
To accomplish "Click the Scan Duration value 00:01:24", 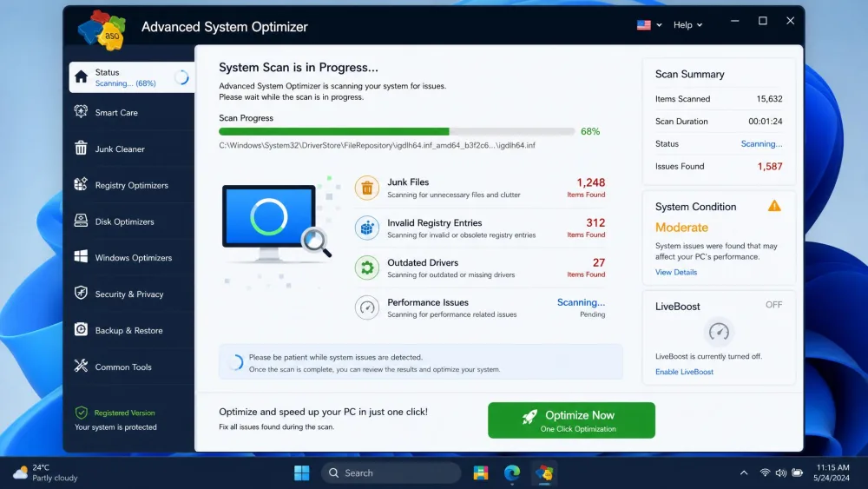I will (766, 122).
